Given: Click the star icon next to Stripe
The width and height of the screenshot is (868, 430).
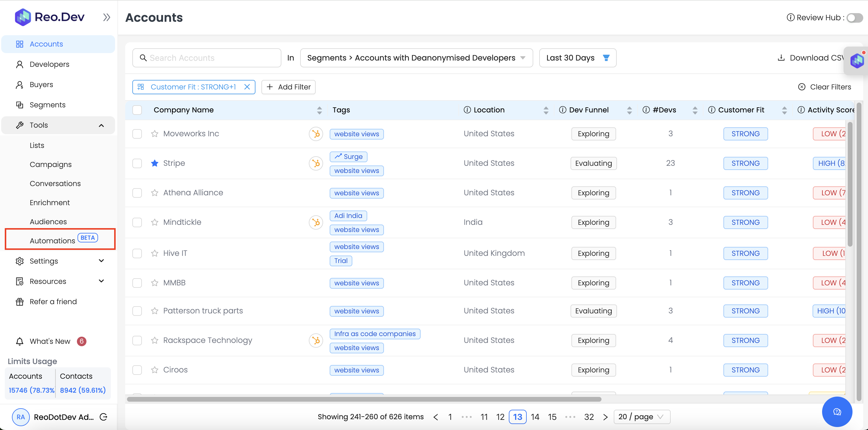Looking at the screenshot, I should 155,163.
